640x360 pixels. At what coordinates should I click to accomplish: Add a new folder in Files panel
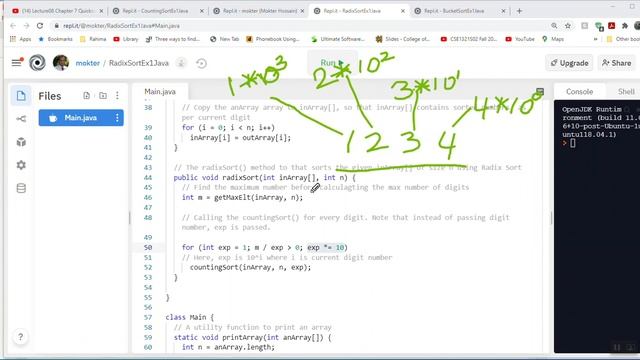pos(103,96)
